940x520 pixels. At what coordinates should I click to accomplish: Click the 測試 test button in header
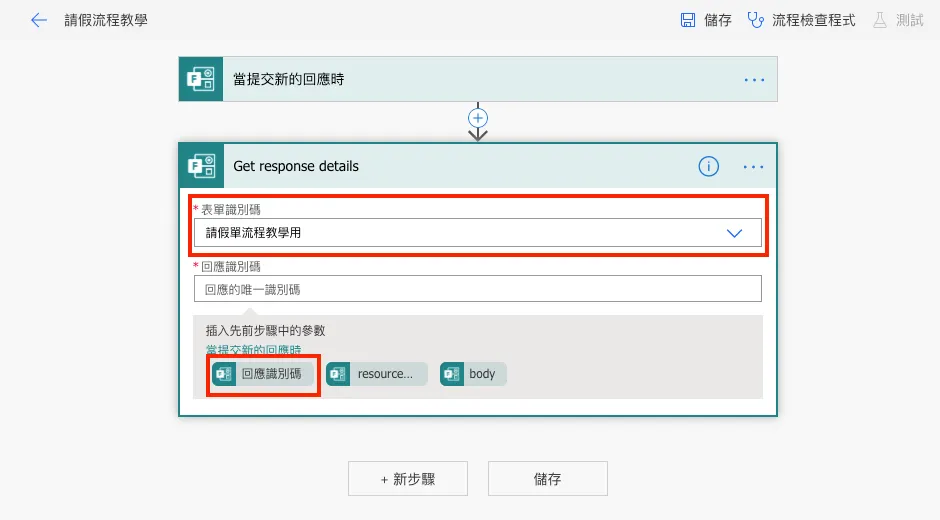[897, 20]
